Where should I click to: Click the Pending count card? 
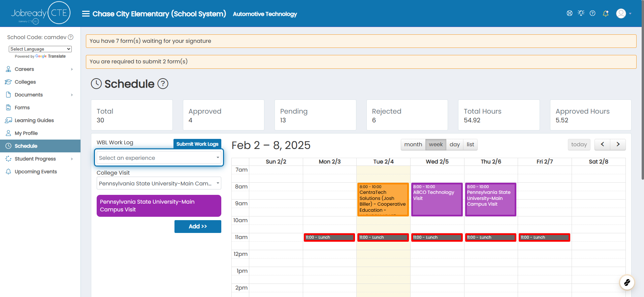pyautogui.click(x=315, y=115)
